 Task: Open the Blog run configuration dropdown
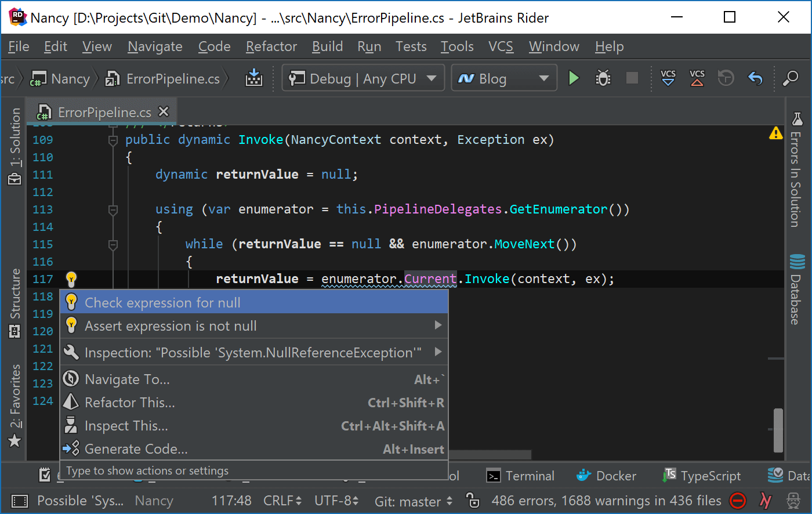pyautogui.click(x=504, y=78)
